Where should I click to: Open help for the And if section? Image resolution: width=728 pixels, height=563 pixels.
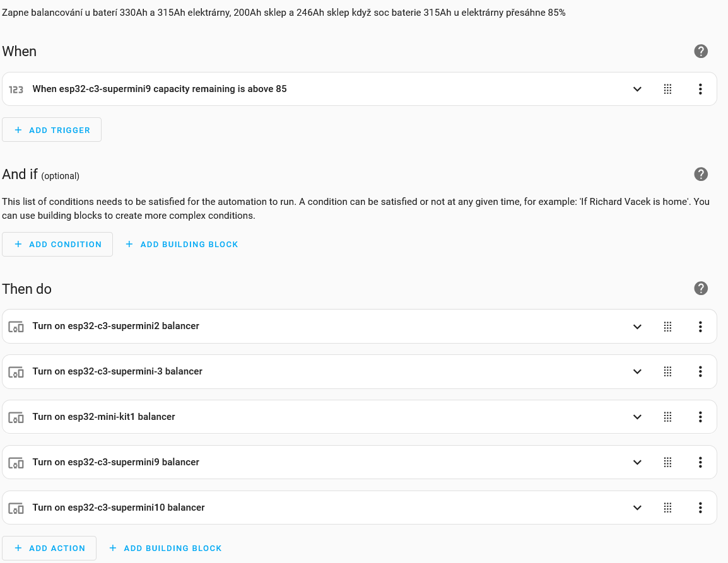tap(701, 175)
